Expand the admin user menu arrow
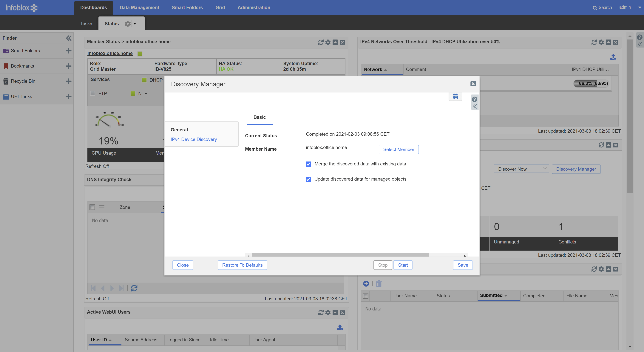Viewport: 644px width, 352px height. coord(640,7)
